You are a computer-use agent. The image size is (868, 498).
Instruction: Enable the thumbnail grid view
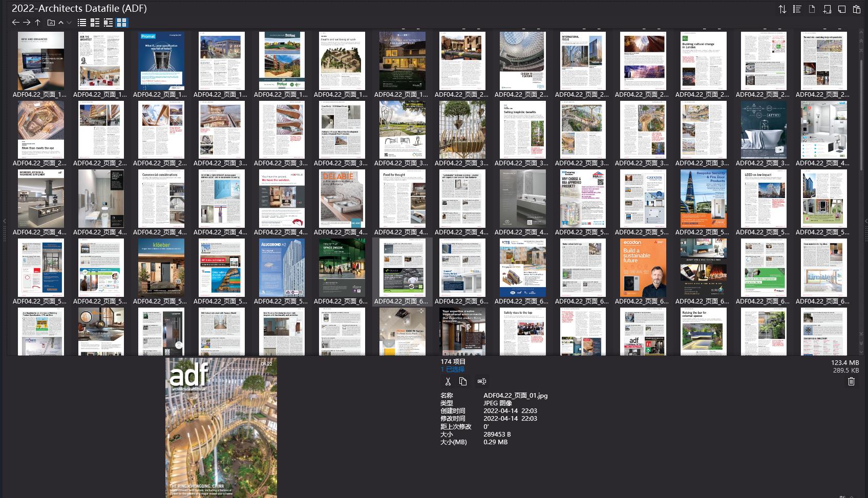[x=121, y=22]
